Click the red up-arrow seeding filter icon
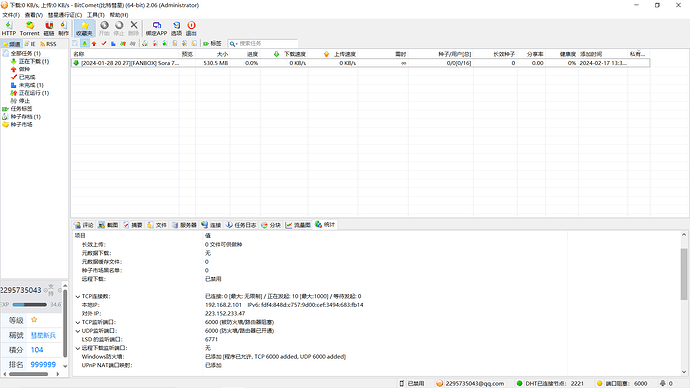Screen dimensions: 690x388 coord(94,44)
